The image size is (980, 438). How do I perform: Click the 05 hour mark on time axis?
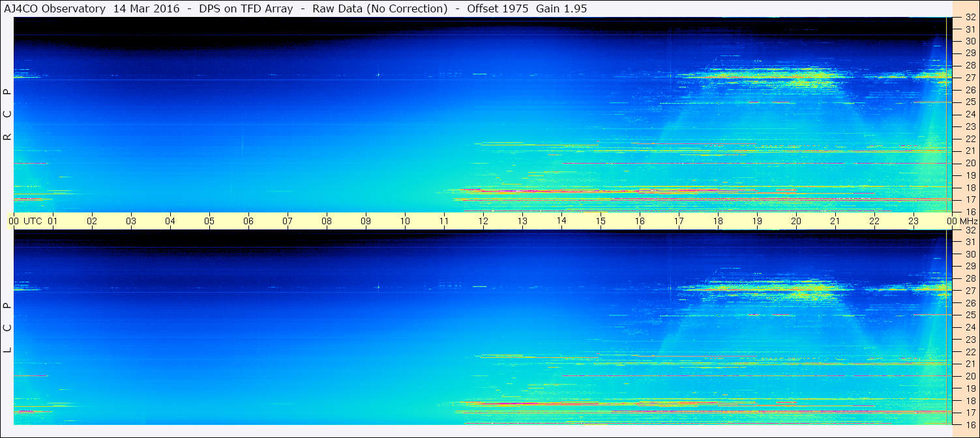click(209, 221)
